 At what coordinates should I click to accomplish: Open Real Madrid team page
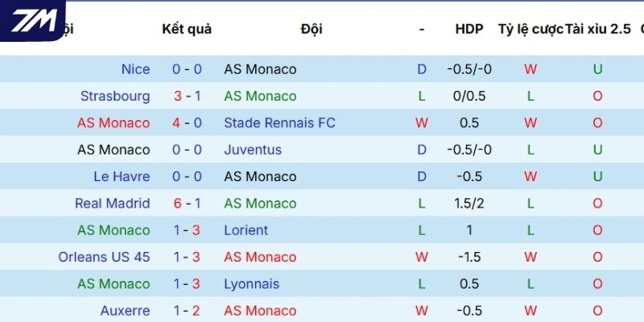tap(113, 204)
